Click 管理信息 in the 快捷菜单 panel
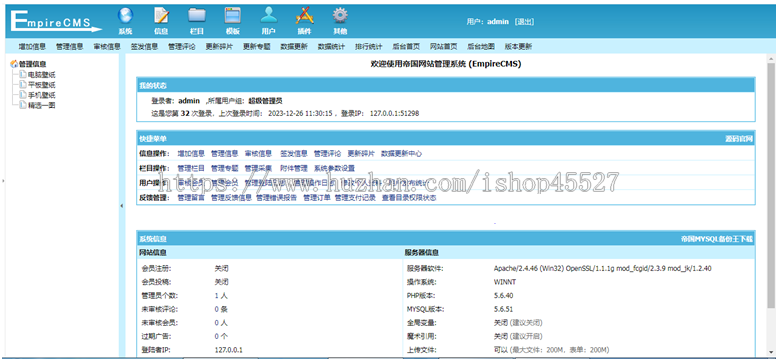This screenshot has width=778, height=361. (x=225, y=154)
